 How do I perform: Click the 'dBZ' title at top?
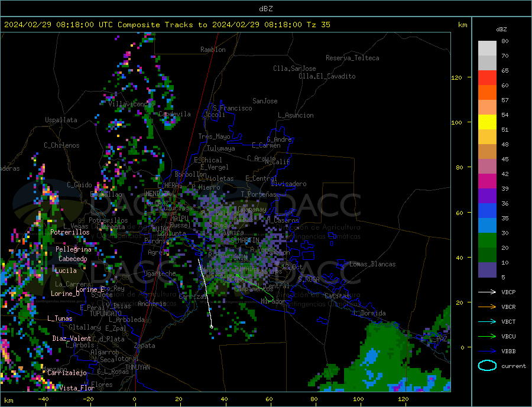[x=265, y=9]
